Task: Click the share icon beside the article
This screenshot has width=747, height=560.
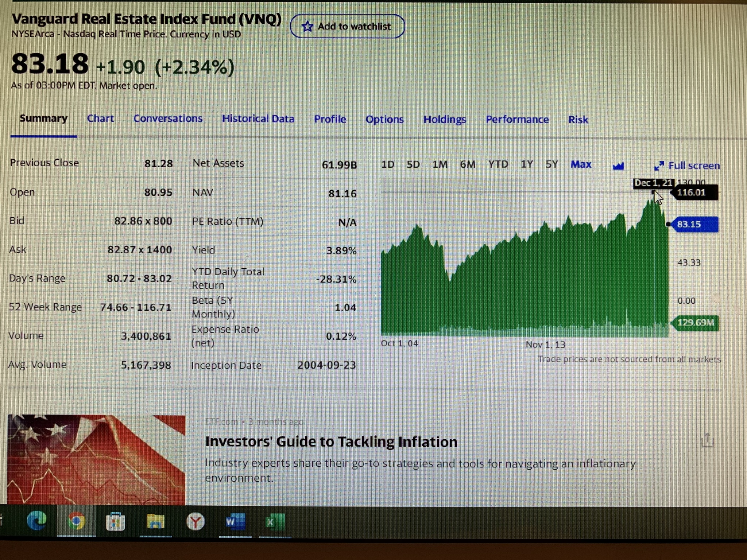Action: [707, 440]
